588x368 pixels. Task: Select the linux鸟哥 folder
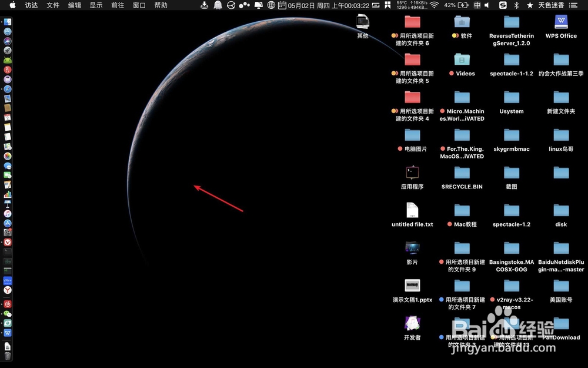(561, 140)
